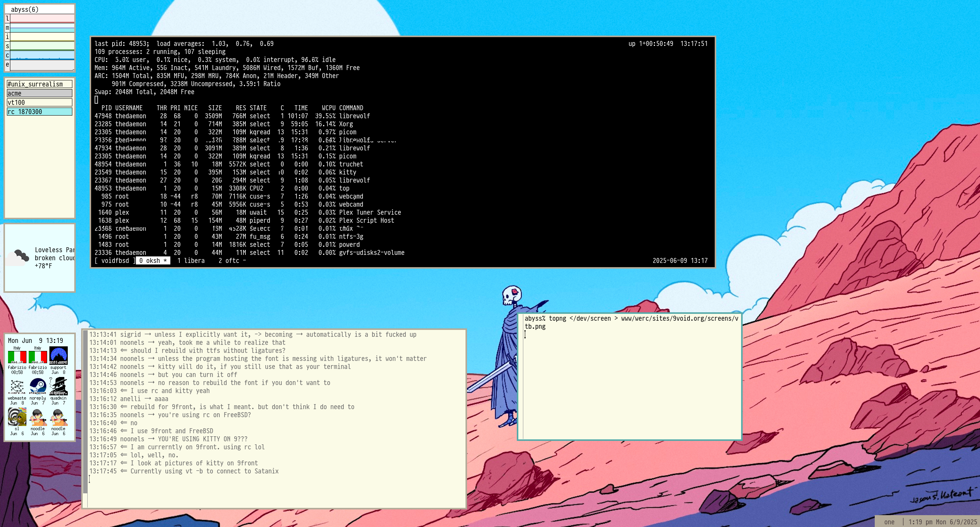Click the voidfbsd tmux session name
Image resolution: width=980 pixels, height=527 pixels.
coord(115,261)
